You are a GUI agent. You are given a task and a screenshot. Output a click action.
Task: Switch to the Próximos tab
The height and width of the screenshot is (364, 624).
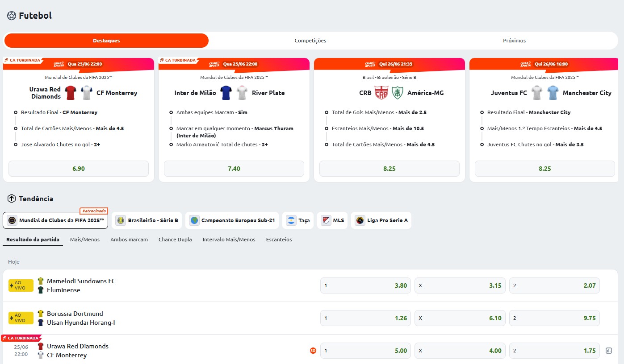(515, 41)
